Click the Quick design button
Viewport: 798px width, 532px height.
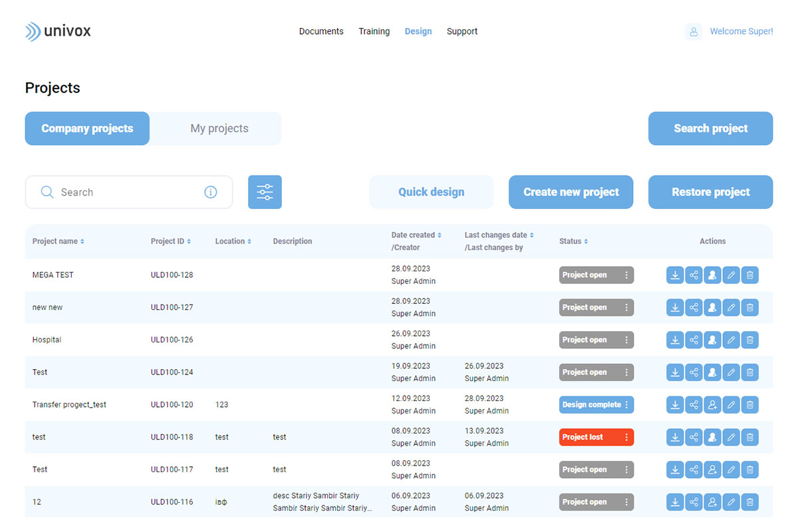[x=432, y=192]
